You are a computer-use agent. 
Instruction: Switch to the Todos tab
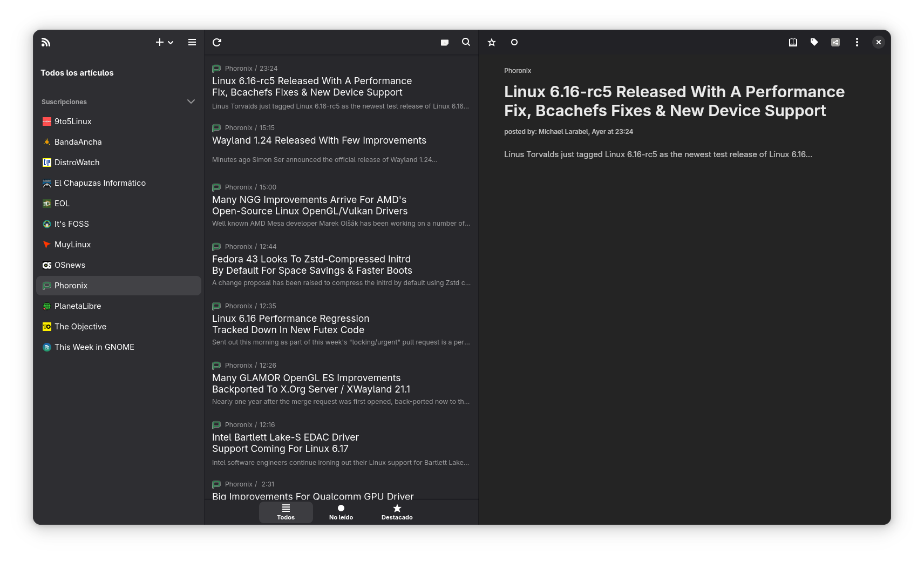click(x=286, y=512)
